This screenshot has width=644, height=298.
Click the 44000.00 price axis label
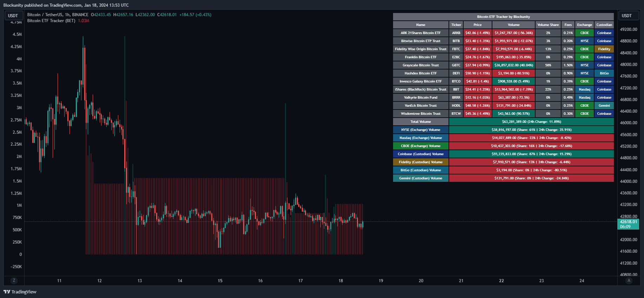pos(629,181)
